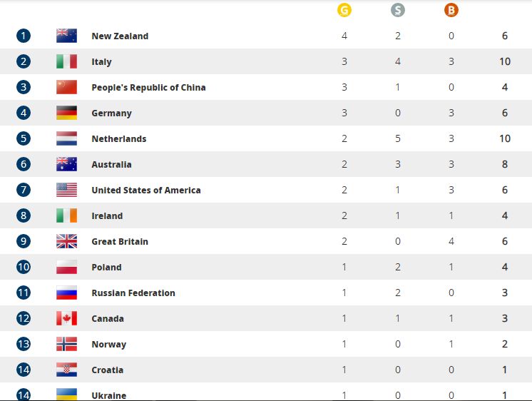
Task: Click the New Zealand flag icon
Action: 66,36
